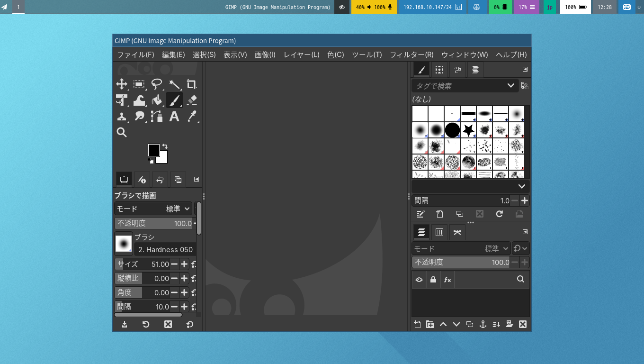Expand the タグで検索 tag filter dropdown
Viewport: 644px width, 364px height.
click(x=510, y=86)
